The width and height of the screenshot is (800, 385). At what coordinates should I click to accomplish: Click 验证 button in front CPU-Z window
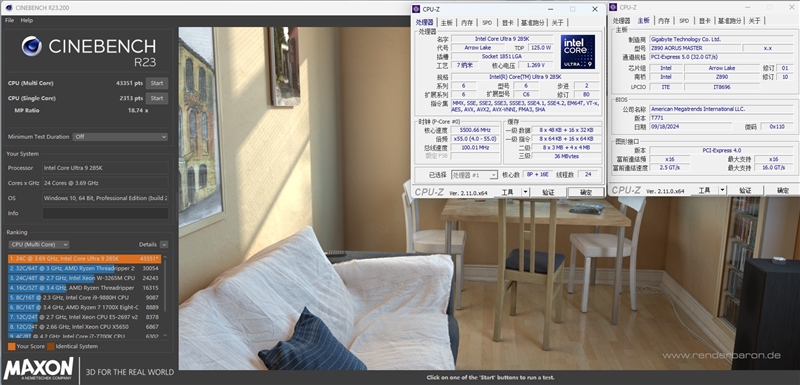(x=548, y=192)
